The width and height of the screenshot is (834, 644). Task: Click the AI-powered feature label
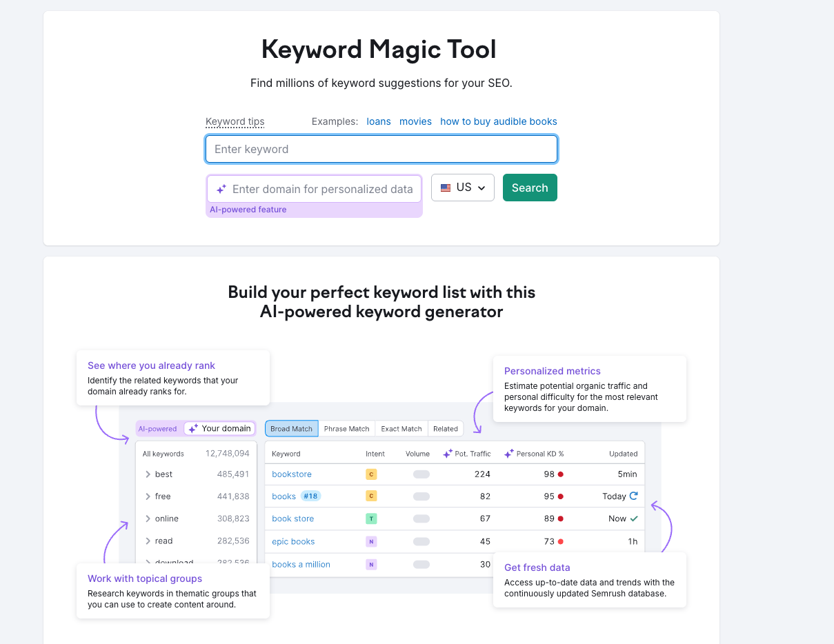coord(248,210)
